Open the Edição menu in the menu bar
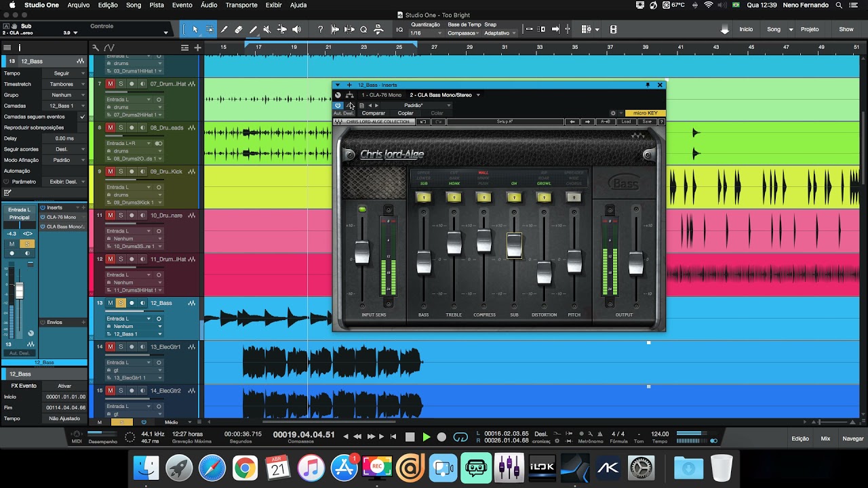This screenshot has width=868, height=488. [x=108, y=5]
